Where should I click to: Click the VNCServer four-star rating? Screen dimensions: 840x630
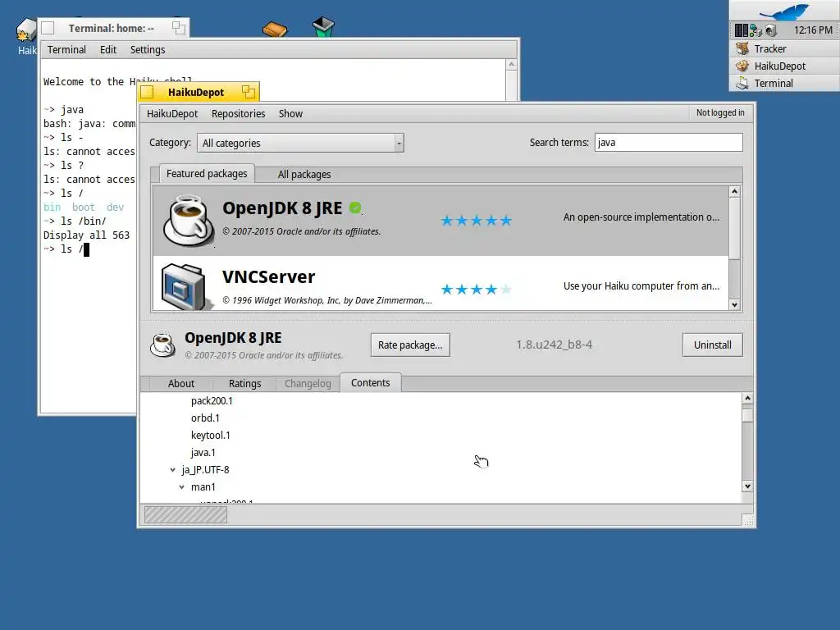(477, 290)
